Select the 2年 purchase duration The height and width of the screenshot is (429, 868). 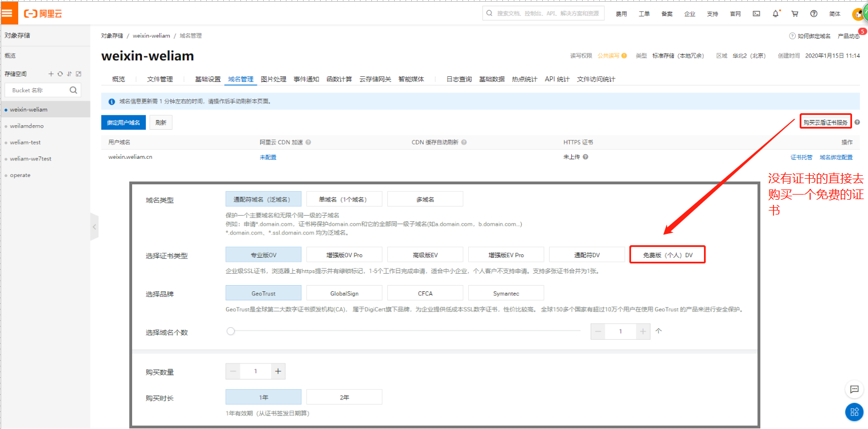pyautogui.click(x=344, y=397)
